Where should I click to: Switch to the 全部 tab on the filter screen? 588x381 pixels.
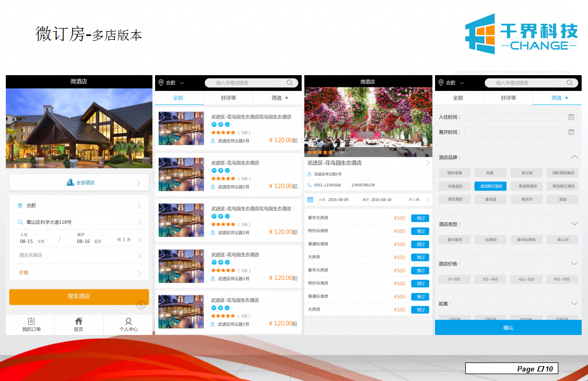tap(458, 98)
